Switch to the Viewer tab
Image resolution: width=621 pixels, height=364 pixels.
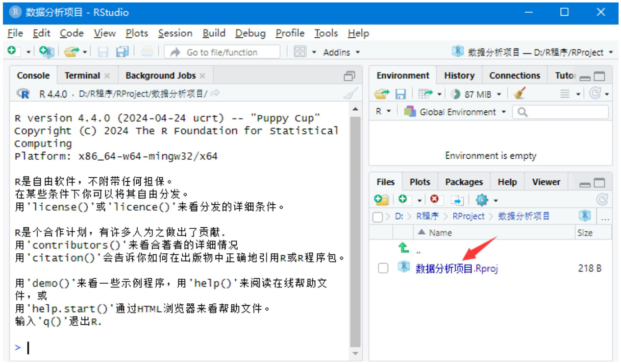tap(546, 182)
